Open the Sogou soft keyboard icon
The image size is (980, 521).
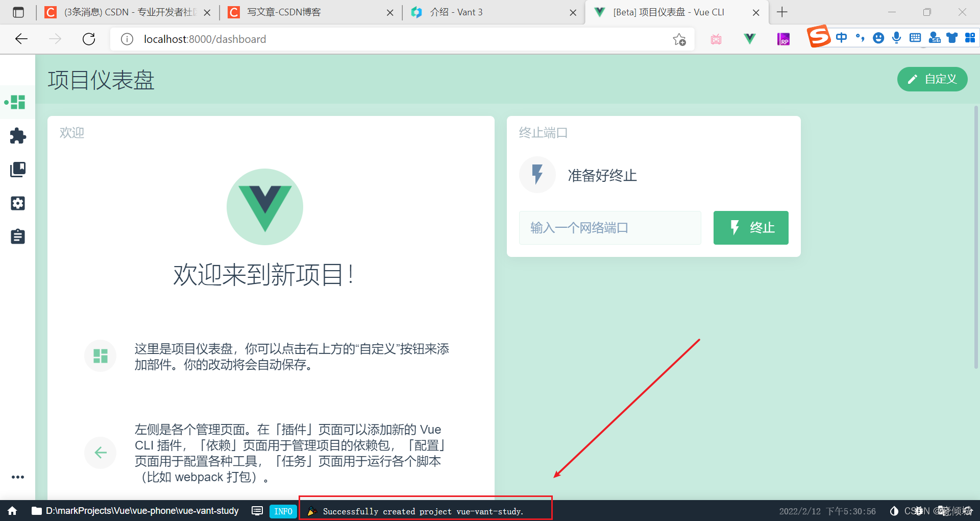pyautogui.click(x=916, y=38)
